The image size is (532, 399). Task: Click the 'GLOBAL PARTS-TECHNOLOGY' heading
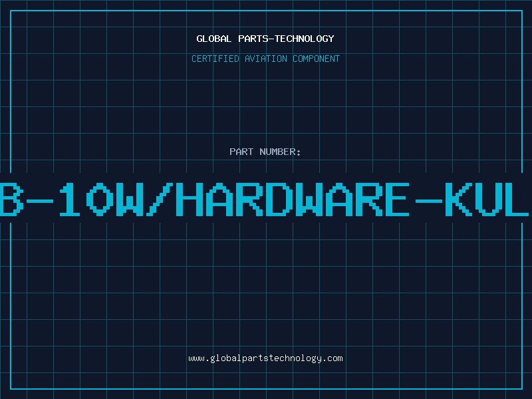pyautogui.click(x=265, y=39)
